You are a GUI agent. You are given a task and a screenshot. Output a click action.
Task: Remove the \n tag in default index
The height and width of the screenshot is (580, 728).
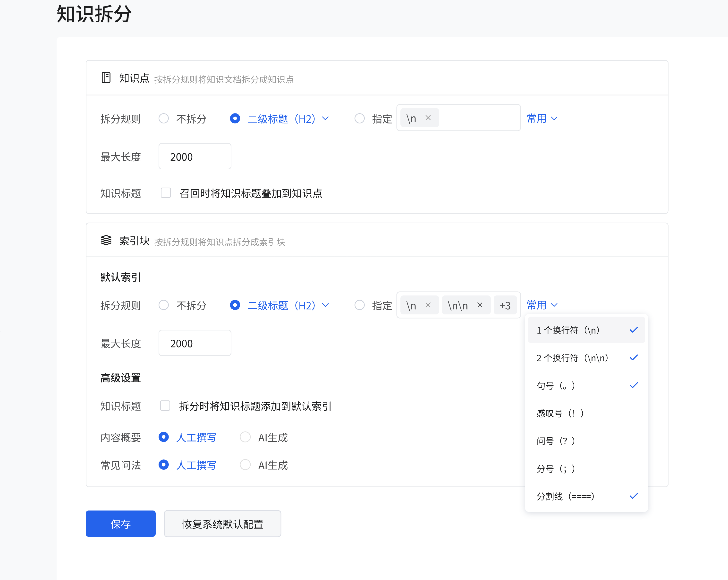coord(428,305)
